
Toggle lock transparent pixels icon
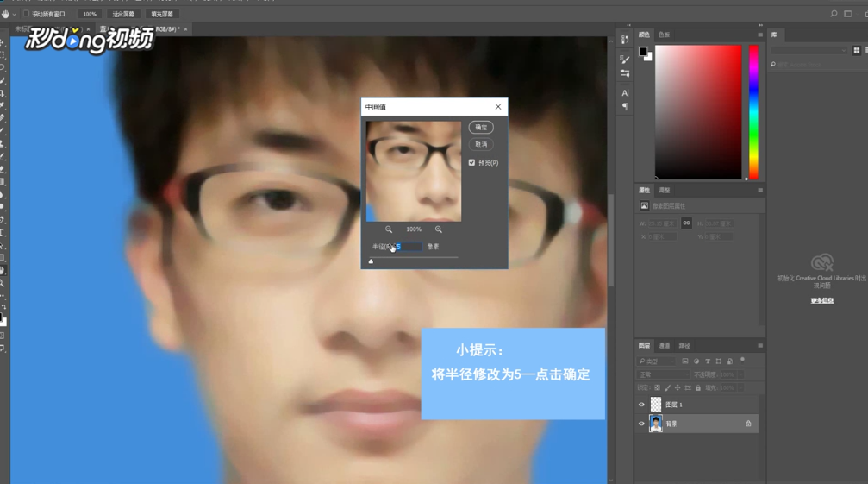[x=657, y=388]
